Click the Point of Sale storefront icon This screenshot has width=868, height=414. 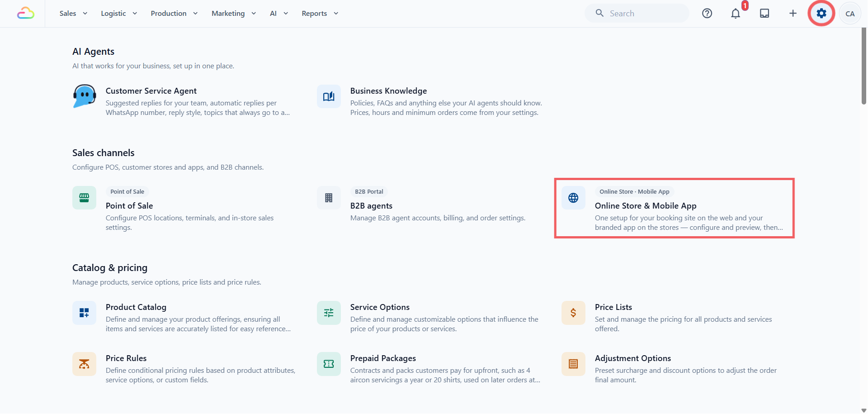pyautogui.click(x=84, y=198)
